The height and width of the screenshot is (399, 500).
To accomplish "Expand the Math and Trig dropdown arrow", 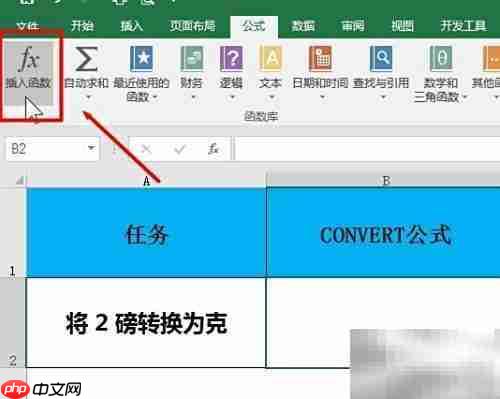I will 465,97.
